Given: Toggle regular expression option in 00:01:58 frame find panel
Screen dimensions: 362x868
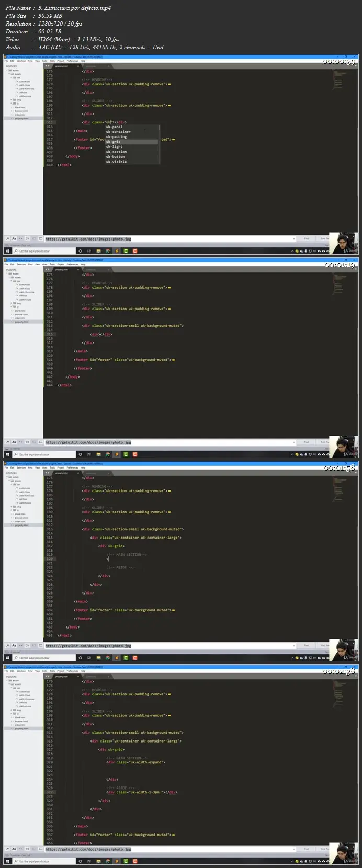Looking at the screenshot, I should click(7, 646).
